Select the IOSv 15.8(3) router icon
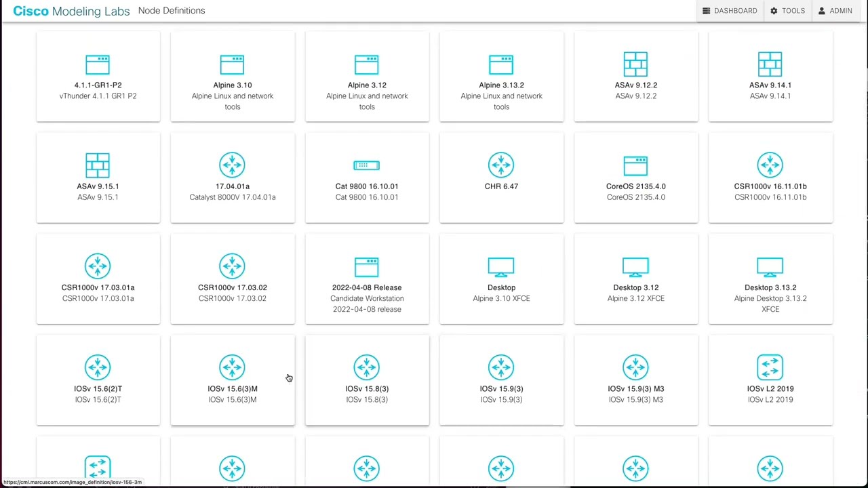868x488 pixels. [x=367, y=367]
